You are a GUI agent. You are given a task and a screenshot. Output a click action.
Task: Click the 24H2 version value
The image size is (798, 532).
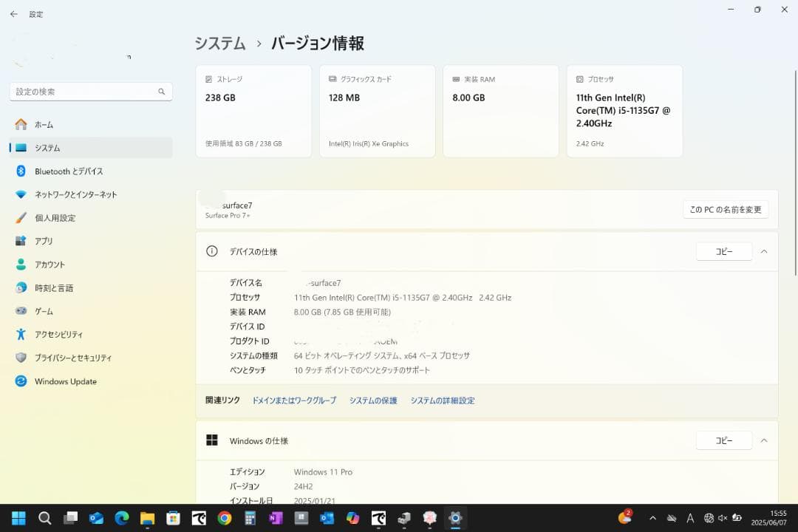(x=304, y=487)
